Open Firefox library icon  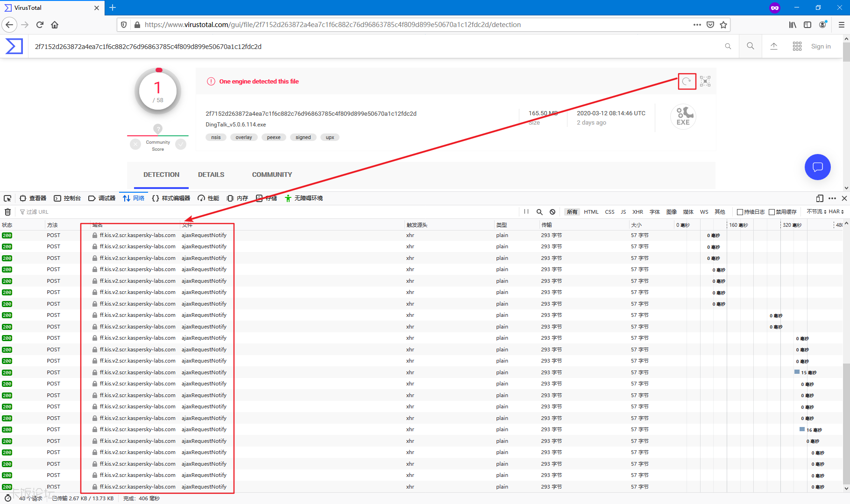[x=793, y=25]
